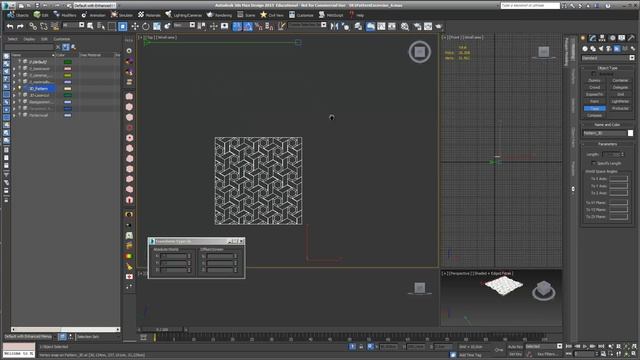This screenshot has height=360, width=640.
Task: Activate the Unlink Selection tool
Action: click(x=43, y=26)
